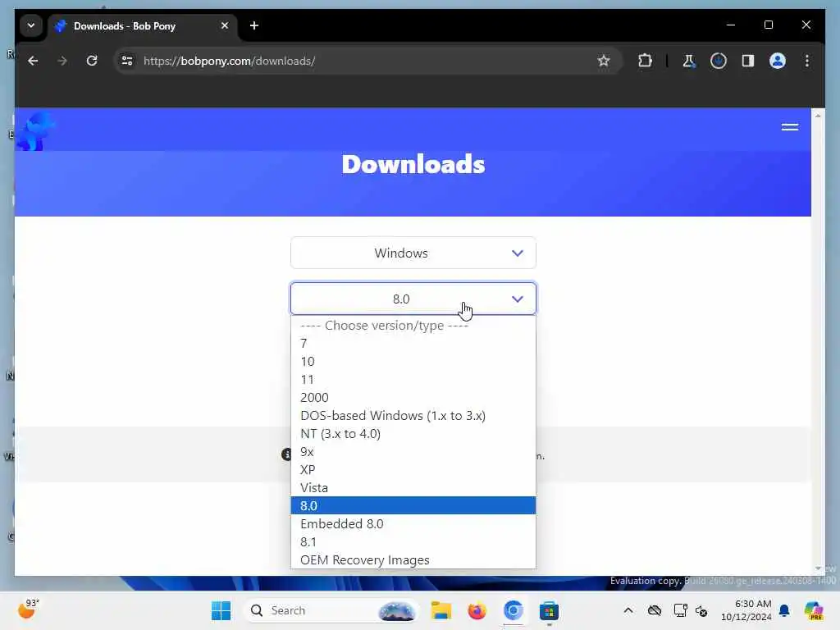Click the page vertical scrollbar
The image size is (840, 630).
[x=818, y=342]
